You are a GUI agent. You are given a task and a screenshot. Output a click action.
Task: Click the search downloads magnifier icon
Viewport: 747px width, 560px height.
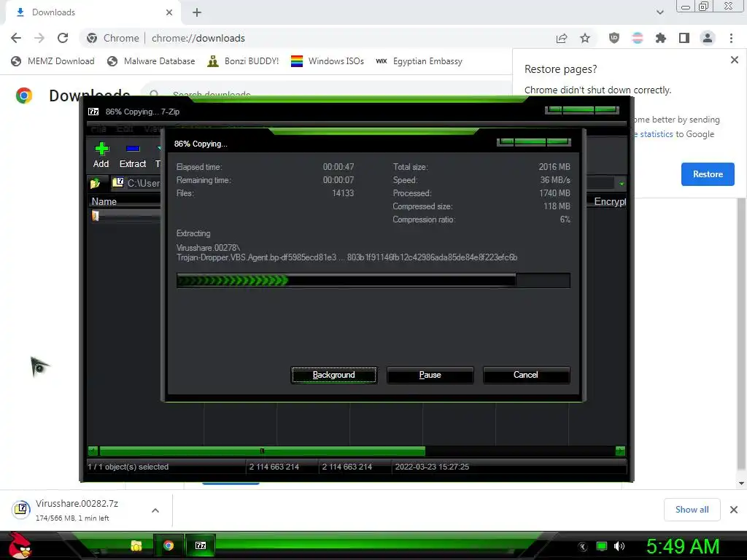click(153, 93)
